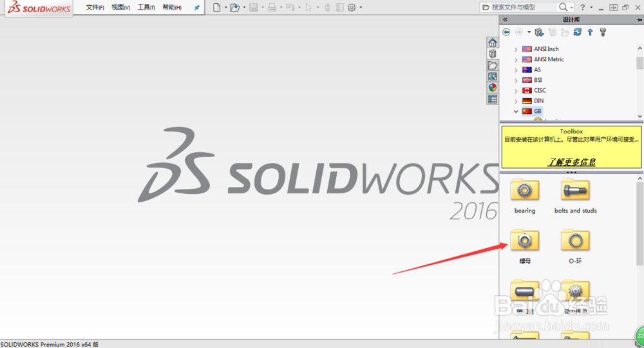The width and height of the screenshot is (644, 348).
Task: Click the library tree scrollbar thumb
Action: click(639, 63)
